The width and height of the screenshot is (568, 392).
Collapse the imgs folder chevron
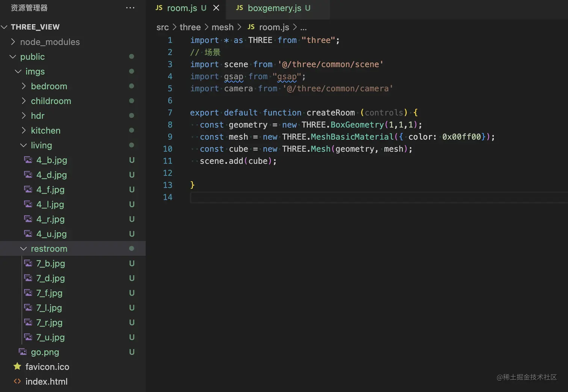point(18,71)
